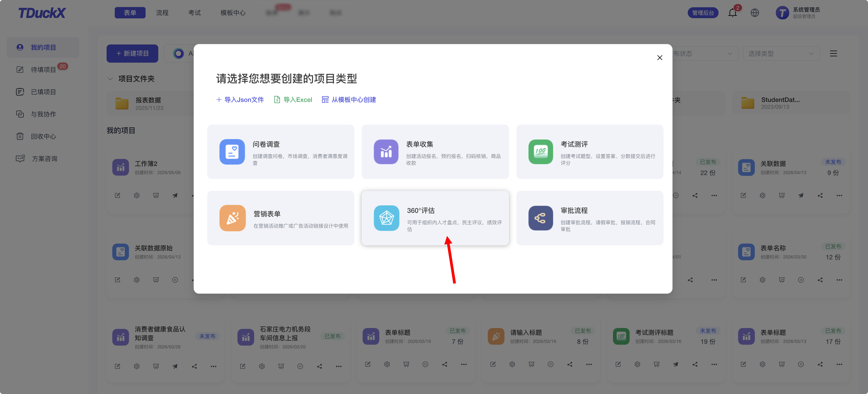
Task: Click the TDuckX logo
Action: (42, 13)
